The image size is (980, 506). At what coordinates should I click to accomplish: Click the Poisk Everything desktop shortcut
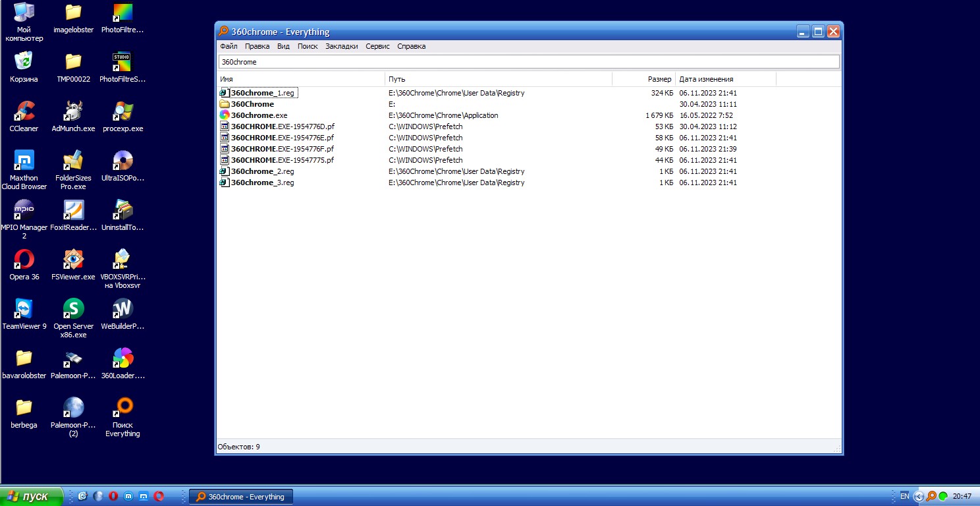(122, 417)
